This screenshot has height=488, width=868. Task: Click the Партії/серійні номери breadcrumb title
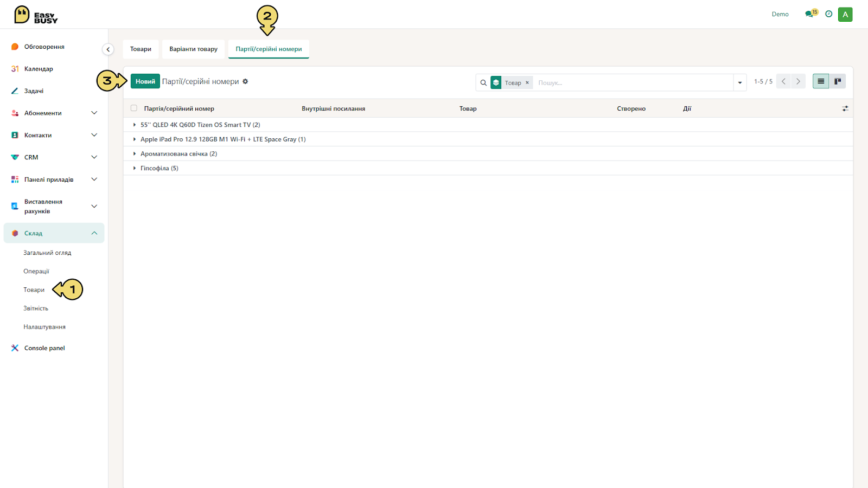point(200,81)
